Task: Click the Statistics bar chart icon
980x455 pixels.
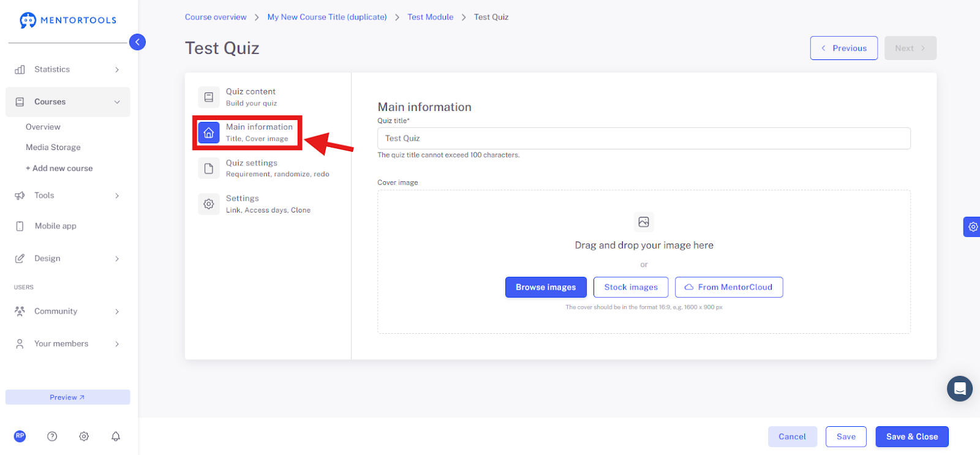Action: coord(20,70)
